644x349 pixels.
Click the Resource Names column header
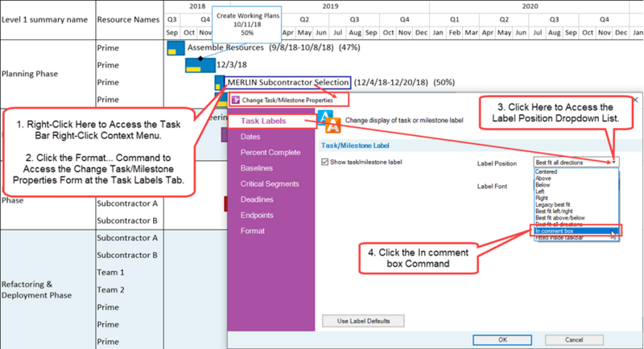[128, 19]
